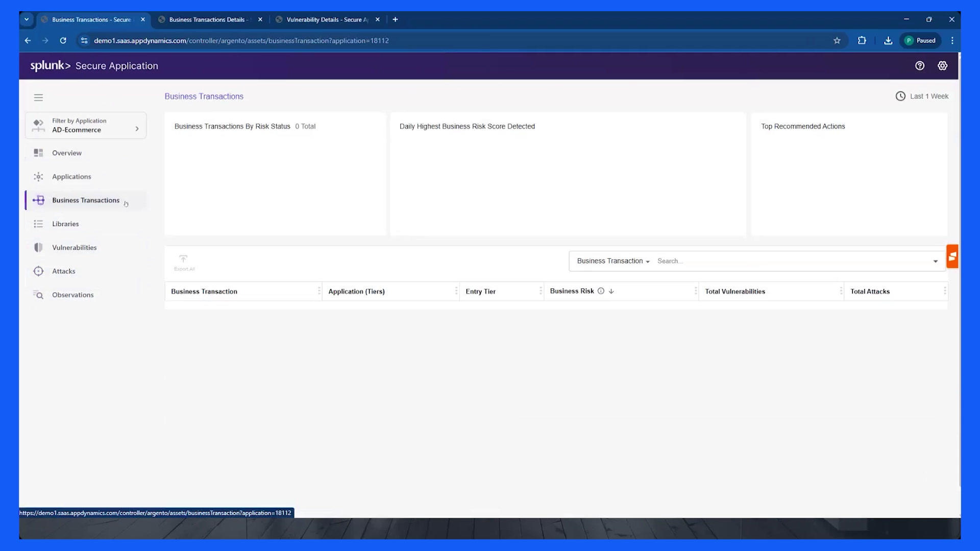This screenshot has width=980, height=551.
Task: Sort by Total Attacks column header
Action: tap(870, 292)
